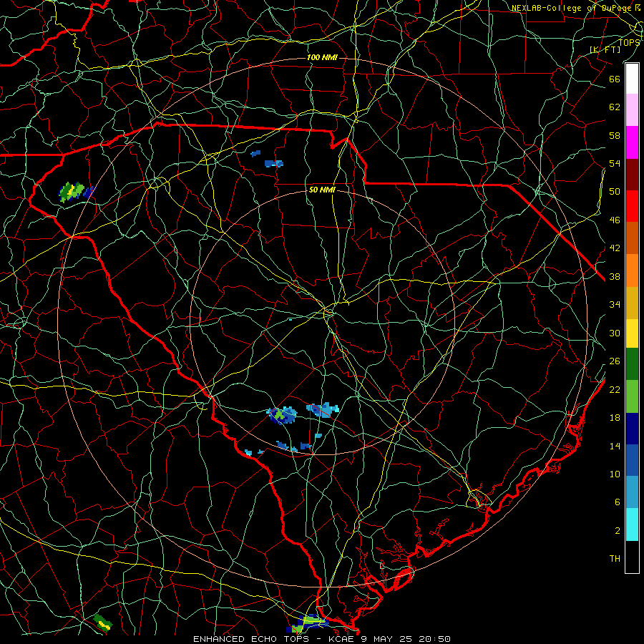The image size is (644, 644).
Task: Click the "K FT" legend units label
Action: click(x=605, y=49)
